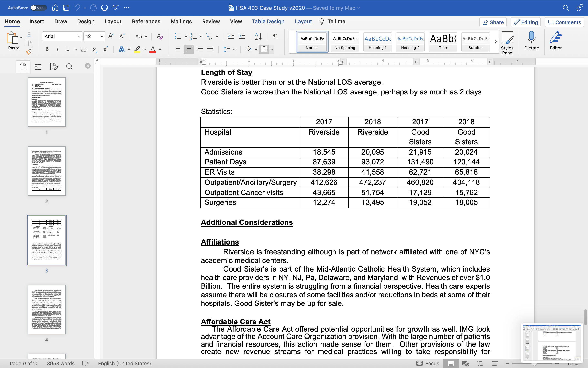Open the Paste options dropdown arrow
Viewport: 588px width, 368px height.
click(x=21, y=37)
